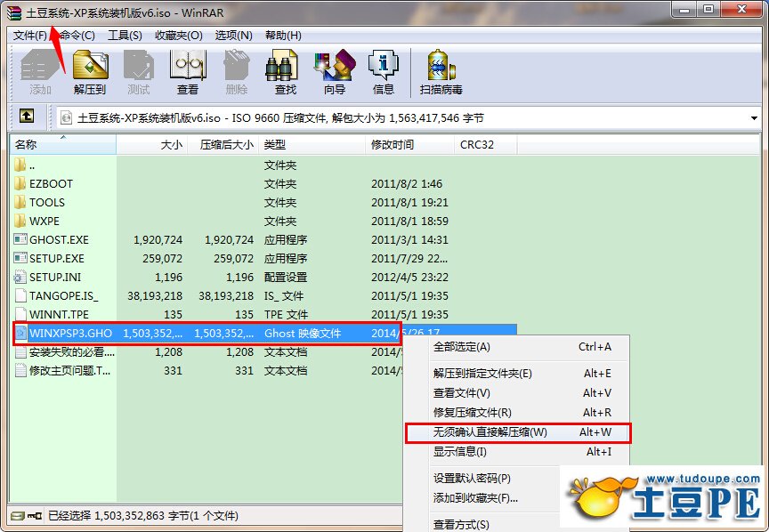769x532 pixels.
Task: Select the SETUP.EXE file name
Action: (57, 258)
